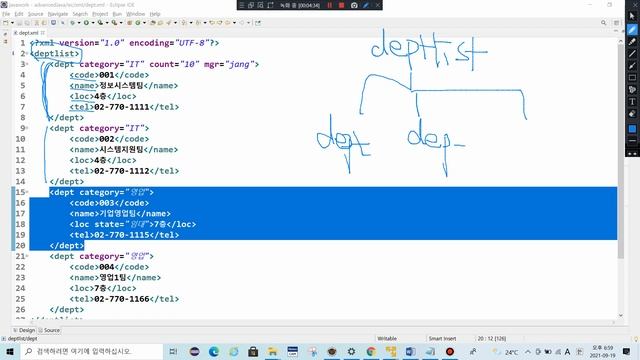Collapse the dept fold on line 9

click(x=27, y=128)
